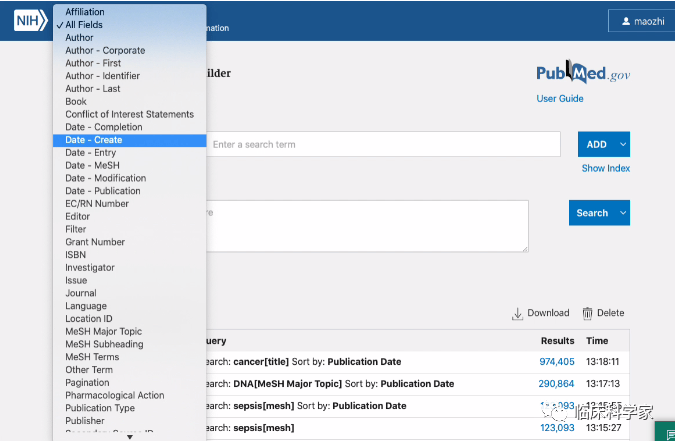Select Date - MeSH field
Image resolution: width=675 pixels, height=441 pixels.
click(130, 165)
